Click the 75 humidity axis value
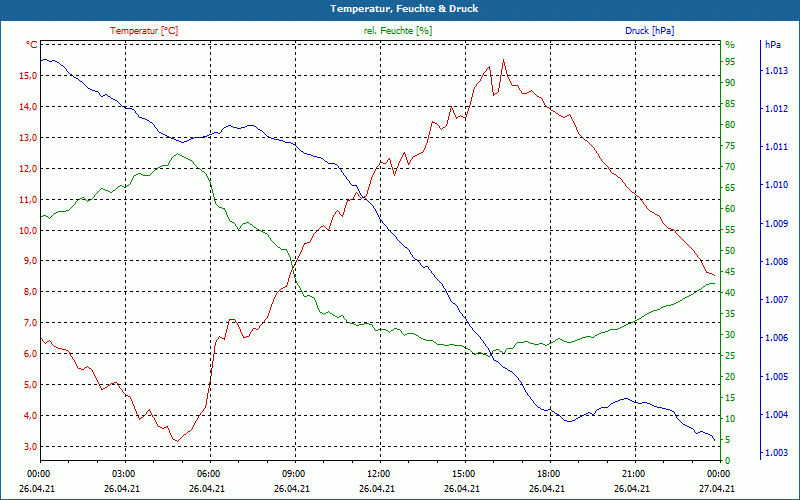Image resolution: width=800 pixels, height=500 pixels. tap(730, 146)
